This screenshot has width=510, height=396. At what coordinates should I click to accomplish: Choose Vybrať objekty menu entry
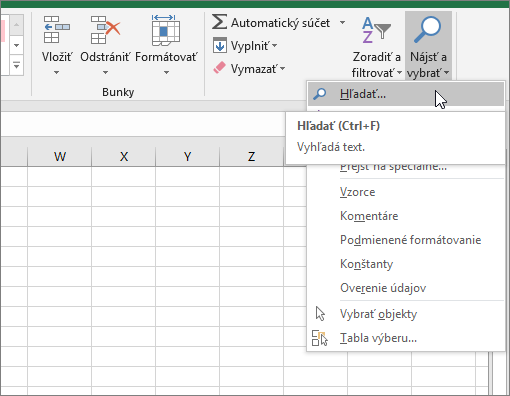click(x=406, y=314)
